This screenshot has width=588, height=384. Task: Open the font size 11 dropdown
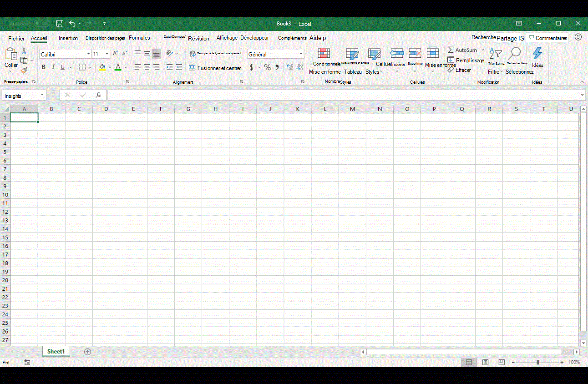tap(107, 54)
